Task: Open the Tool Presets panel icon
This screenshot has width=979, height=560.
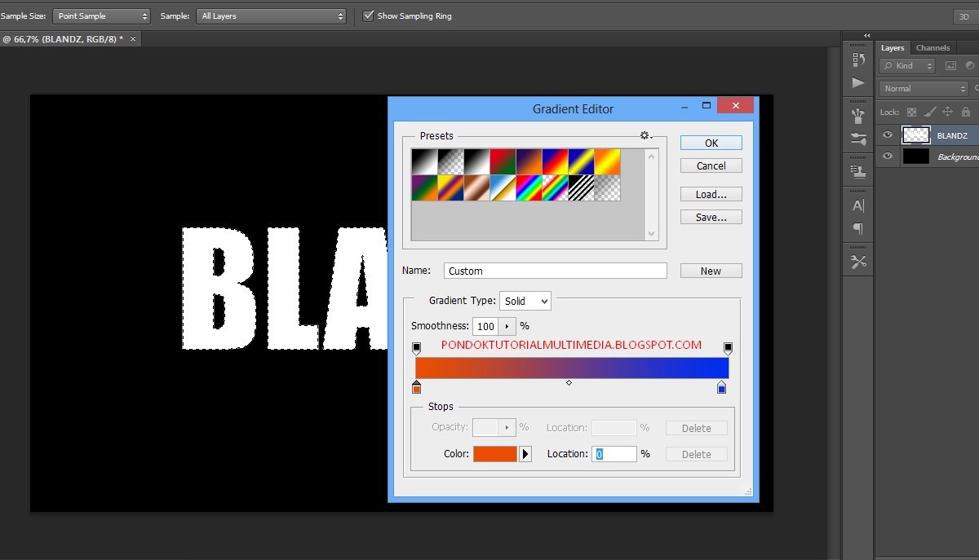Action: [857, 115]
